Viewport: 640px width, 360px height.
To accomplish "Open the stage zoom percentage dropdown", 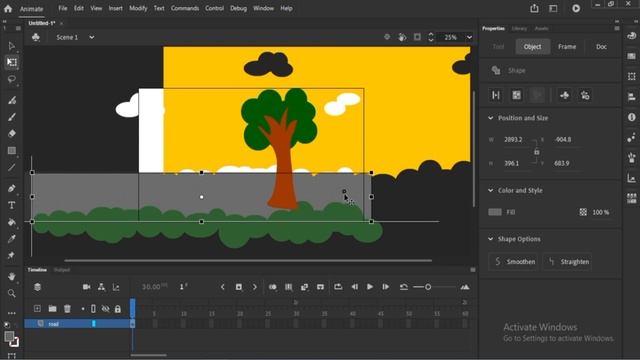I will click(469, 37).
